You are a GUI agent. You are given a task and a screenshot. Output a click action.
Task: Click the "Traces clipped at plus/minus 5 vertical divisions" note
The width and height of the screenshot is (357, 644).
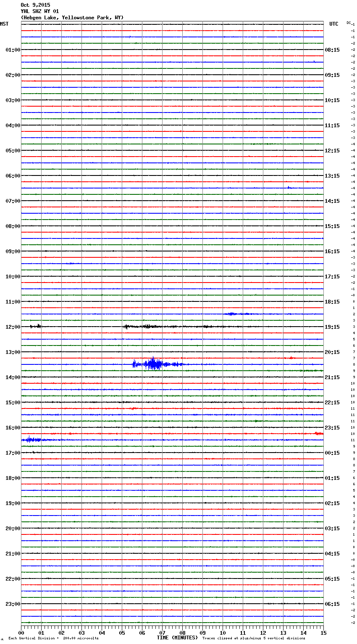(254, 638)
